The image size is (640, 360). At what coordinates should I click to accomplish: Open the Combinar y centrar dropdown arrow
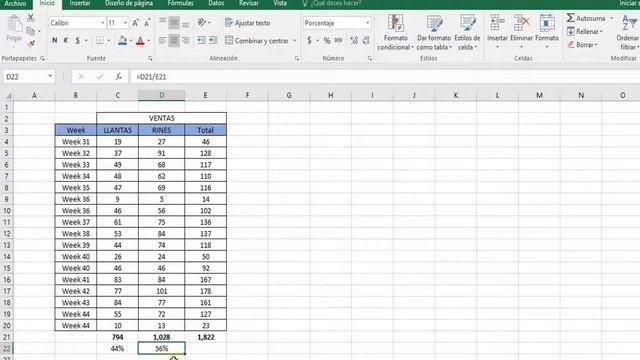295,40
